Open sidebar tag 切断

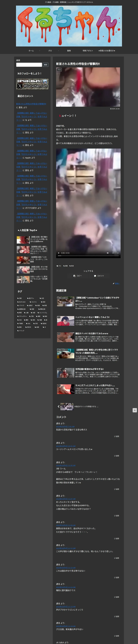(x=20, y=298)
